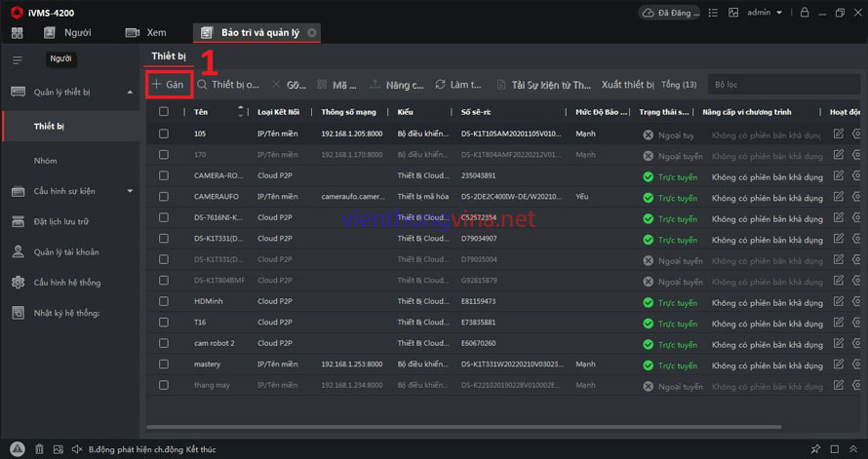The width and height of the screenshot is (868, 459).
Task: Click the Bộ lọc filter input field
Action: pos(780,85)
